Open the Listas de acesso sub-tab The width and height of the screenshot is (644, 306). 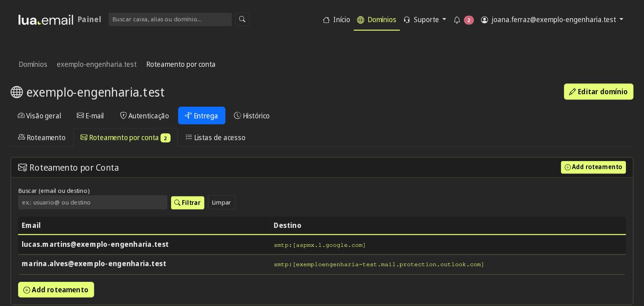215,138
